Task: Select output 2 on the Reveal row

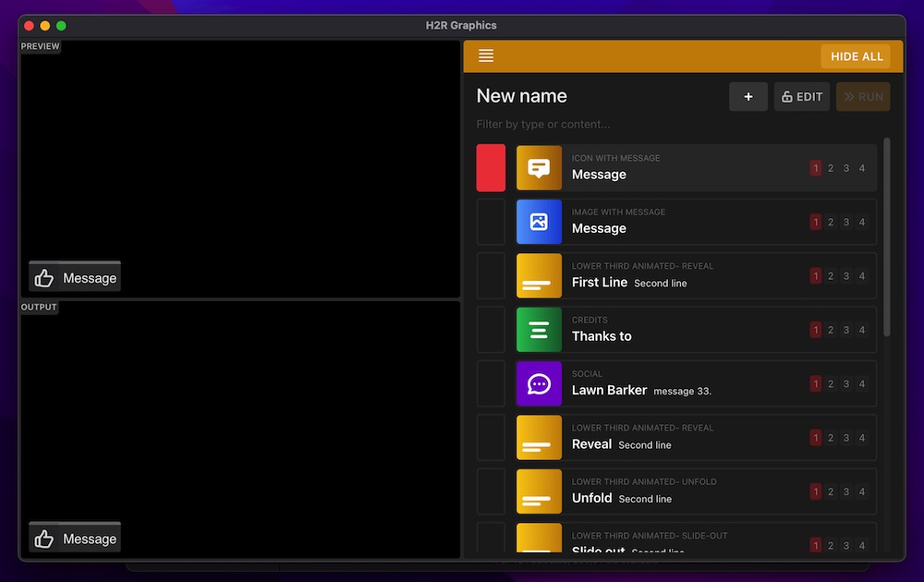Action: click(x=831, y=438)
